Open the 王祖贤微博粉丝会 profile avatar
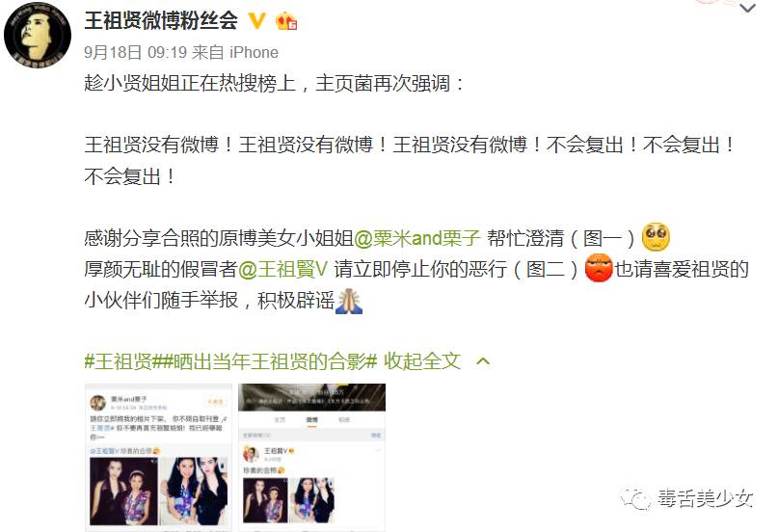Viewport: 778px width, 532px height. 38,35
